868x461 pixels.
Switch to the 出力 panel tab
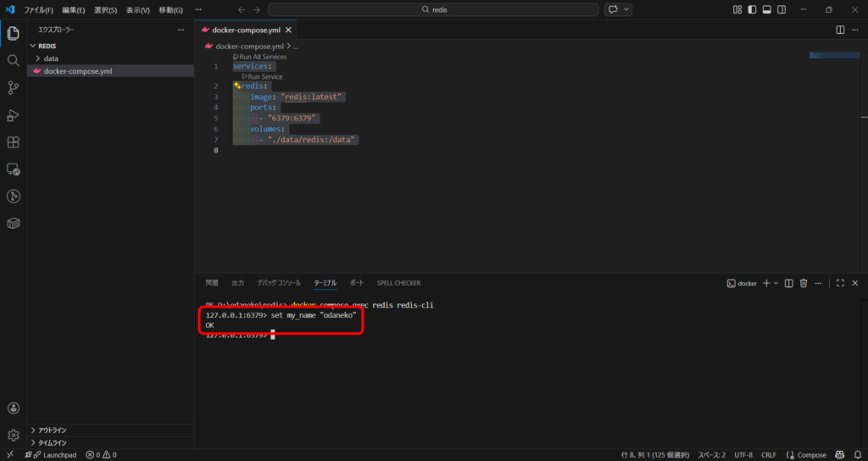[x=237, y=283]
